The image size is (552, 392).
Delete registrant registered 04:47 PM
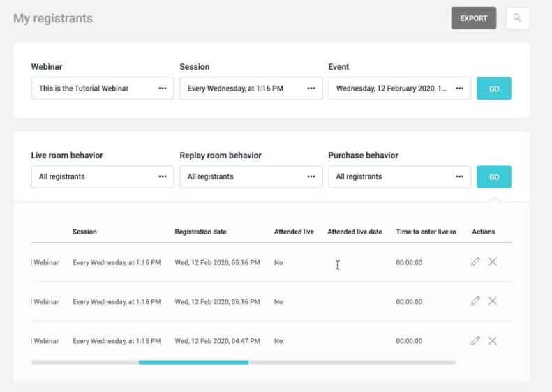tap(493, 340)
